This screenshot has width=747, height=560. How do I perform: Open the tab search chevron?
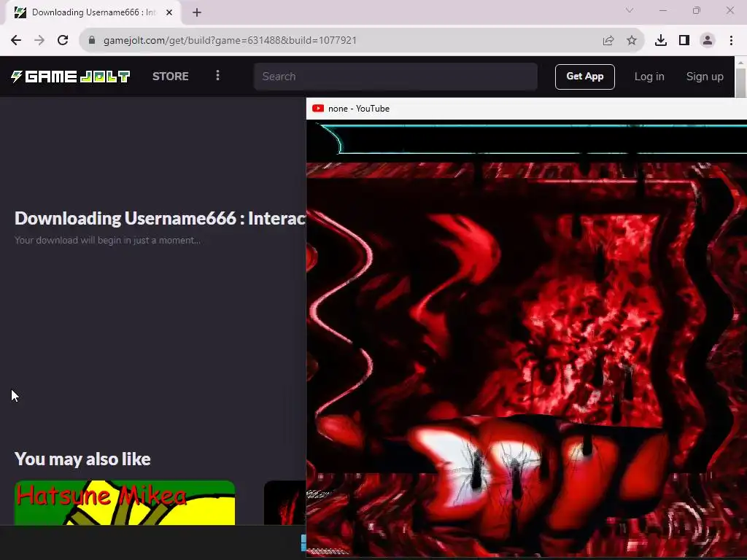[x=630, y=10]
